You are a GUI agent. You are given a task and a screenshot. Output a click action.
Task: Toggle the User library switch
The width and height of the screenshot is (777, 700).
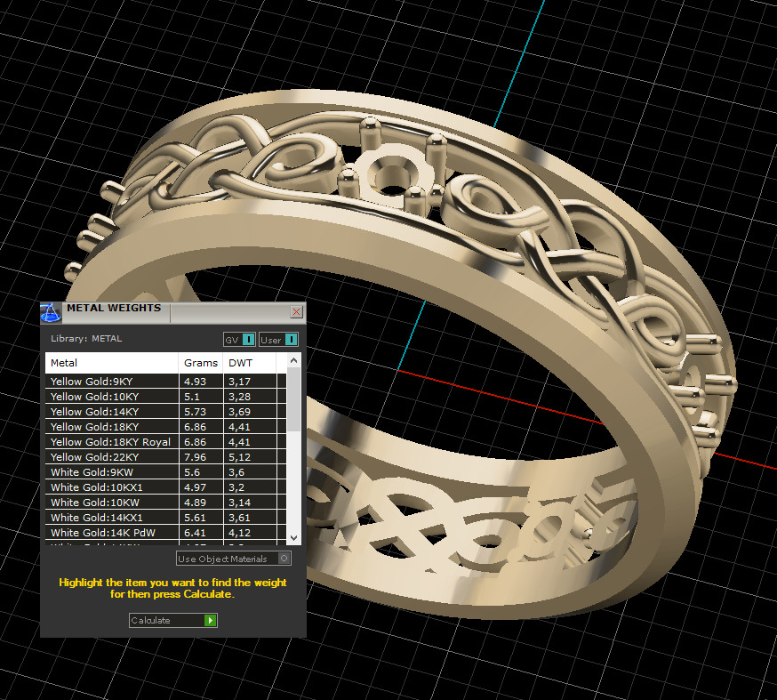278,340
